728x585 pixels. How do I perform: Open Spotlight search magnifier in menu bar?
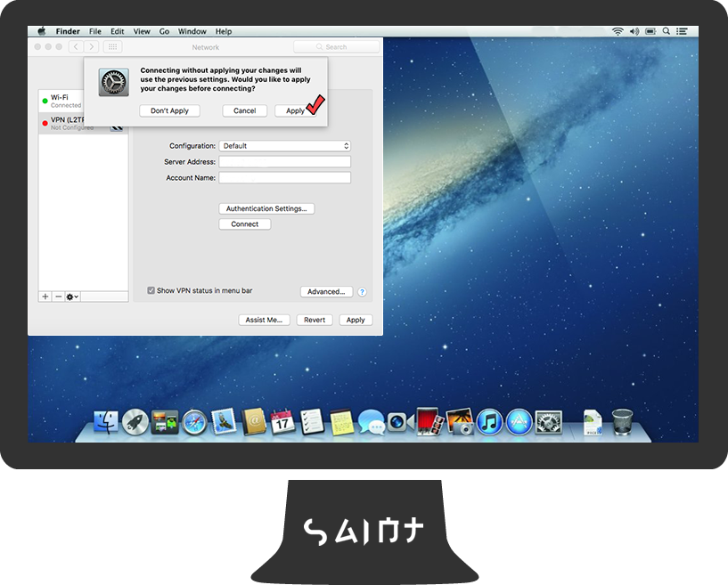pyautogui.click(x=666, y=31)
